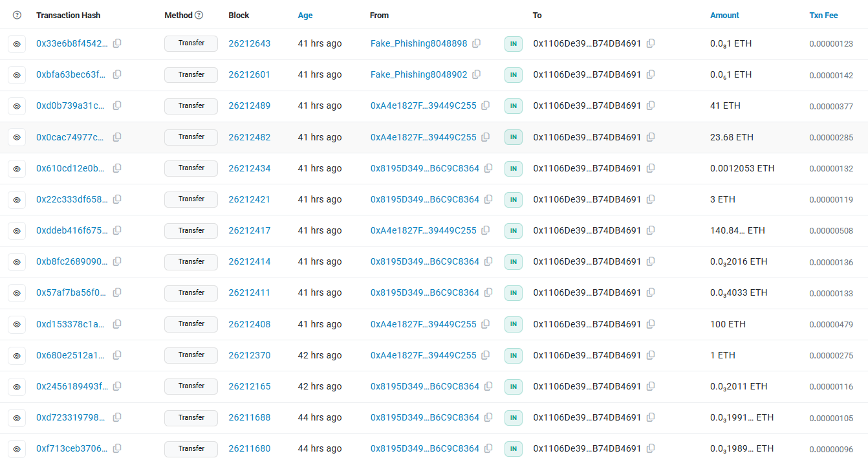The height and width of the screenshot is (460, 868).
Task: Copy From address in the 3 ETH row
Action: [x=488, y=199]
